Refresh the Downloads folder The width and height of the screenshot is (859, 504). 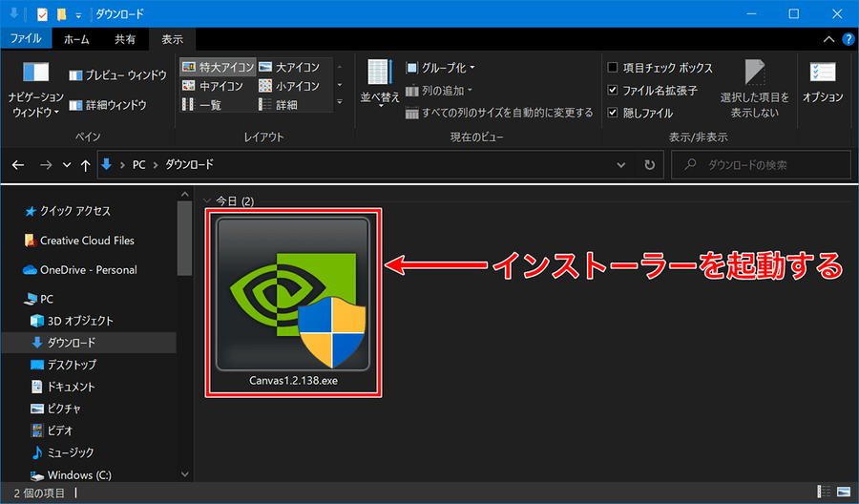(x=649, y=165)
